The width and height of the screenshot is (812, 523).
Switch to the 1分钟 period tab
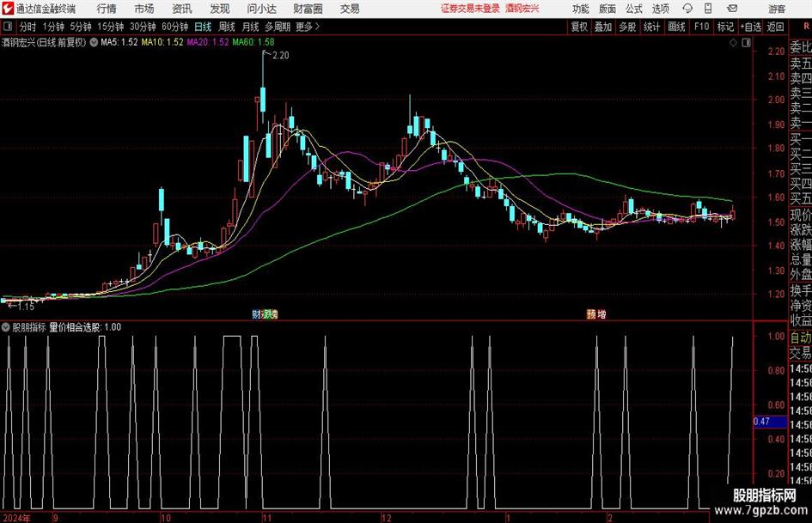pyautogui.click(x=53, y=27)
